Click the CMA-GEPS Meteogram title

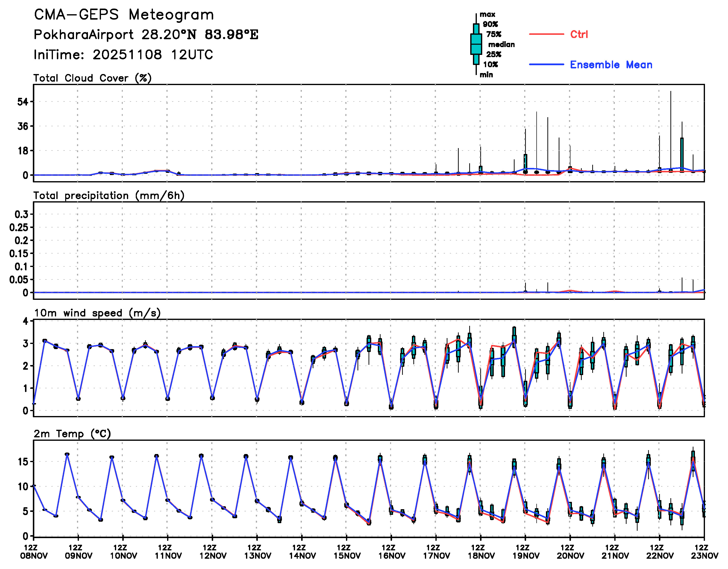[x=124, y=15]
